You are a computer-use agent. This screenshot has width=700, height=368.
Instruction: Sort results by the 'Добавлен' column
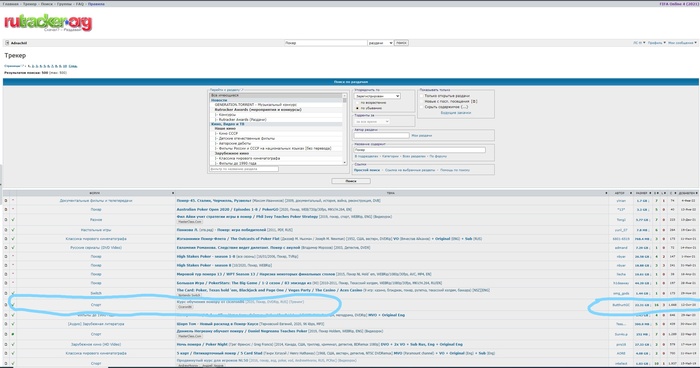[688, 193]
